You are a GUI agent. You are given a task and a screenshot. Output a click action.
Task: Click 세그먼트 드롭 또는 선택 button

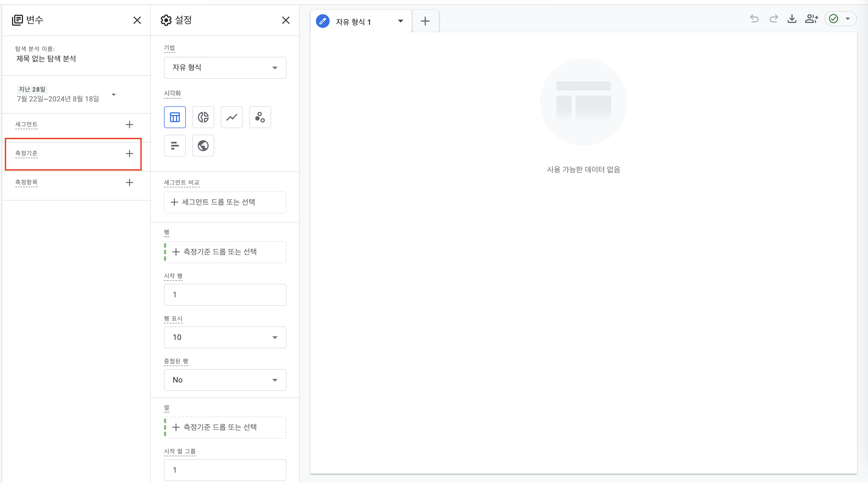pyautogui.click(x=225, y=202)
